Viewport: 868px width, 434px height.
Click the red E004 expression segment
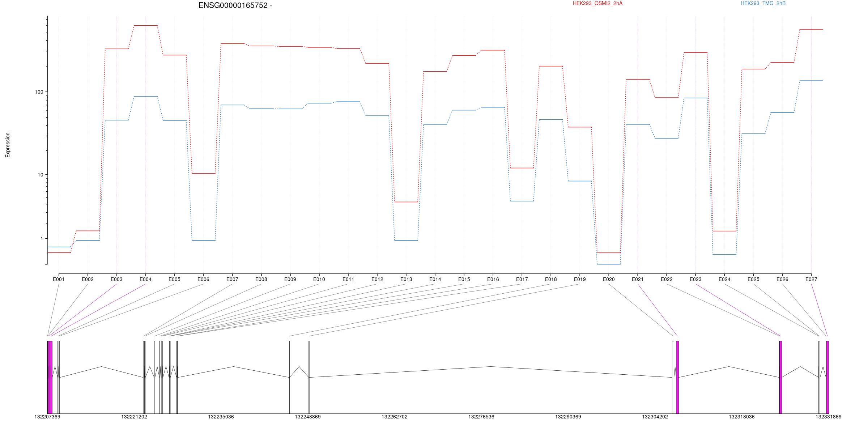(145, 26)
